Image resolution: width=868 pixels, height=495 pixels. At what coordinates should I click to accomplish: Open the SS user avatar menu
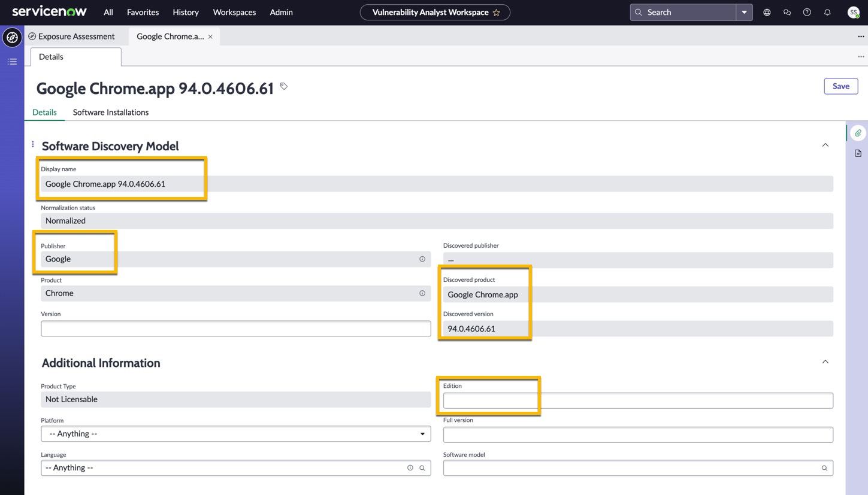[x=854, y=12]
